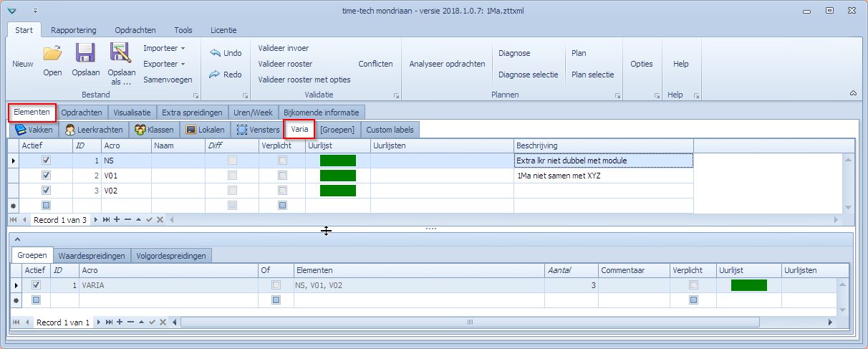Open the Lokalen elements tab
Viewport: 868px width, 349px height.
[205, 130]
